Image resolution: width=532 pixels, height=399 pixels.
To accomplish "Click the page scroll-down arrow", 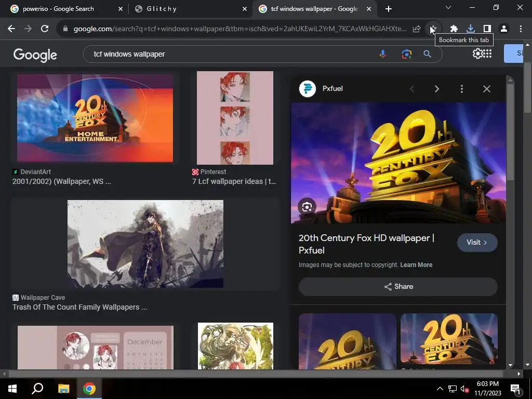I will click(x=528, y=365).
